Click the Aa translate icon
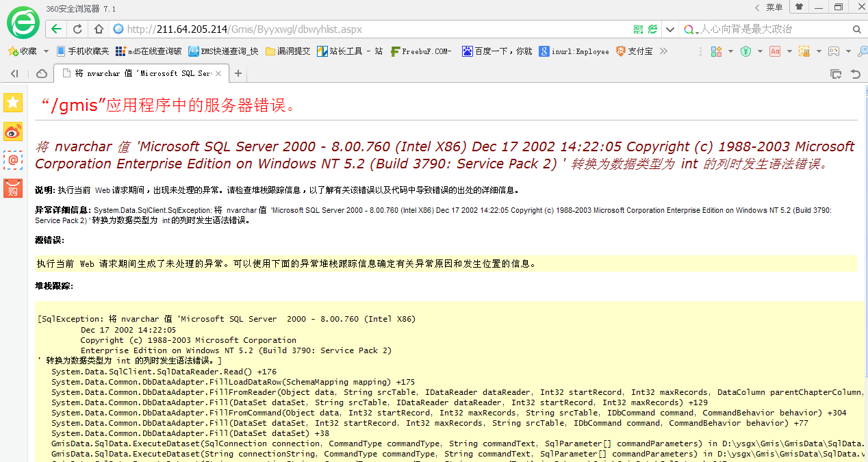Viewport: 868px width, 462px height. point(775,51)
